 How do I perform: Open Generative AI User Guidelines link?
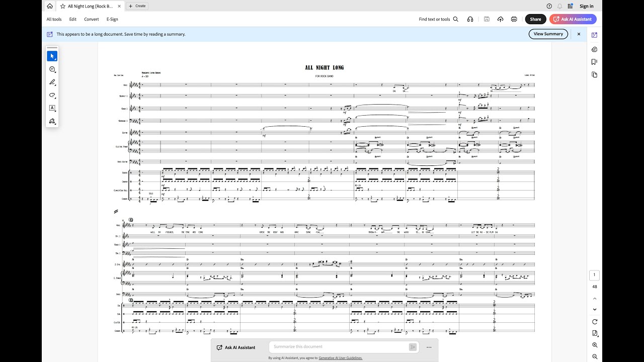tap(340, 358)
